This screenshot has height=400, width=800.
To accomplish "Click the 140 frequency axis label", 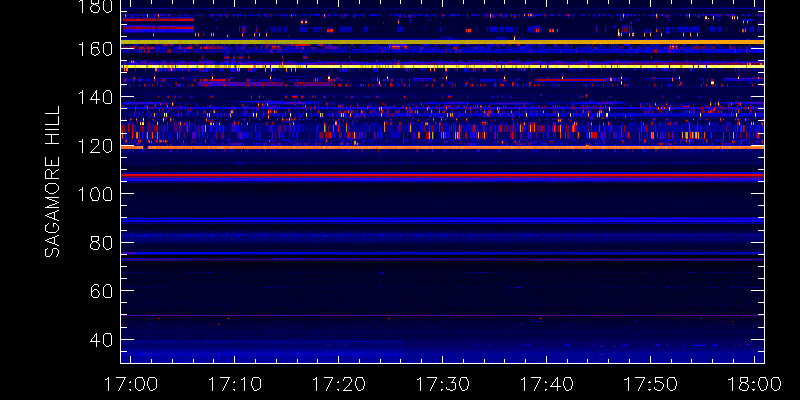I will pyautogui.click(x=95, y=97).
